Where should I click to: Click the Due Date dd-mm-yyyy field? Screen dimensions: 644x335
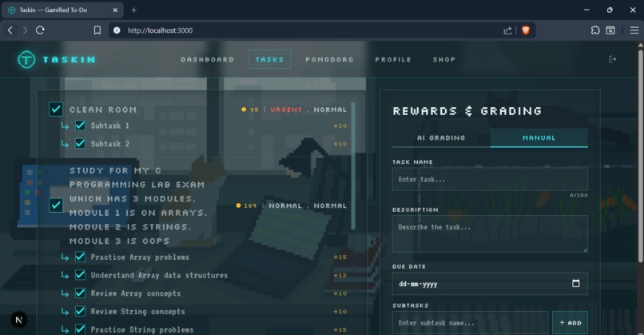pos(490,284)
